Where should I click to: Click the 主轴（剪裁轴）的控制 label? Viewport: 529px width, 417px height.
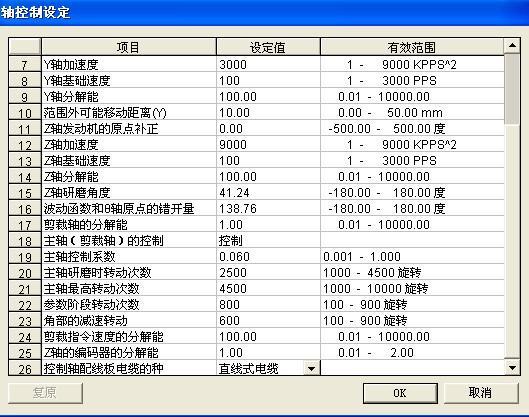pos(104,241)
